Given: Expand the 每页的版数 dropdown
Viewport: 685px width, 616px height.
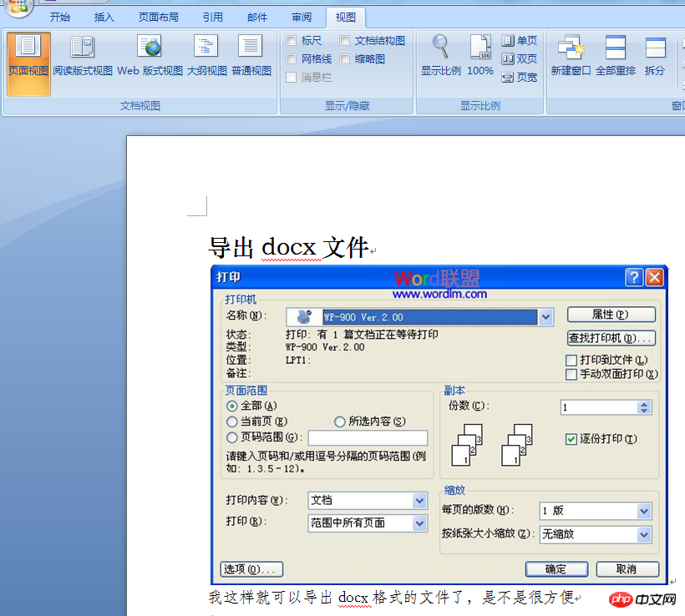Looking at the screenshot, I should tap(644, 511).
